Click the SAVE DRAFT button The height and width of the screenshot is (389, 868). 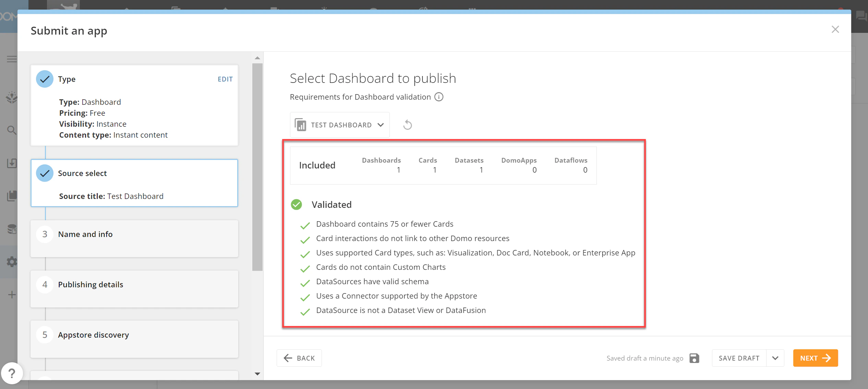(739, 358)
